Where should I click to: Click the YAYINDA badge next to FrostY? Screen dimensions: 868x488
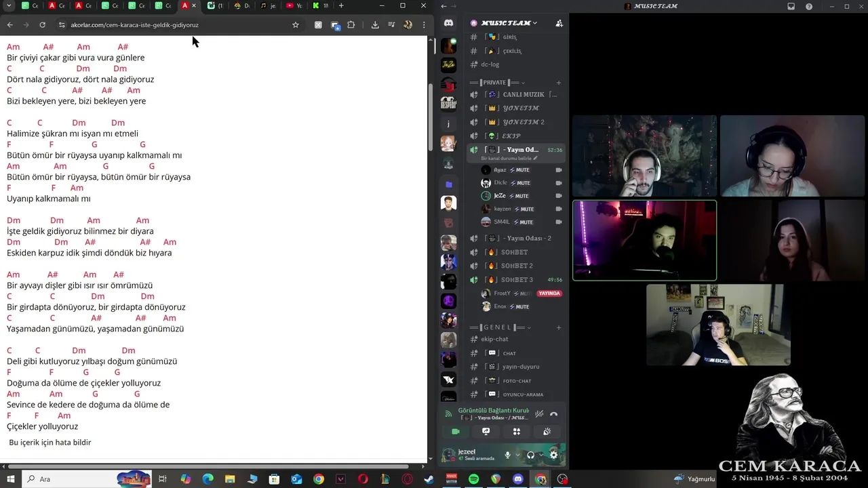coord(549,293)
